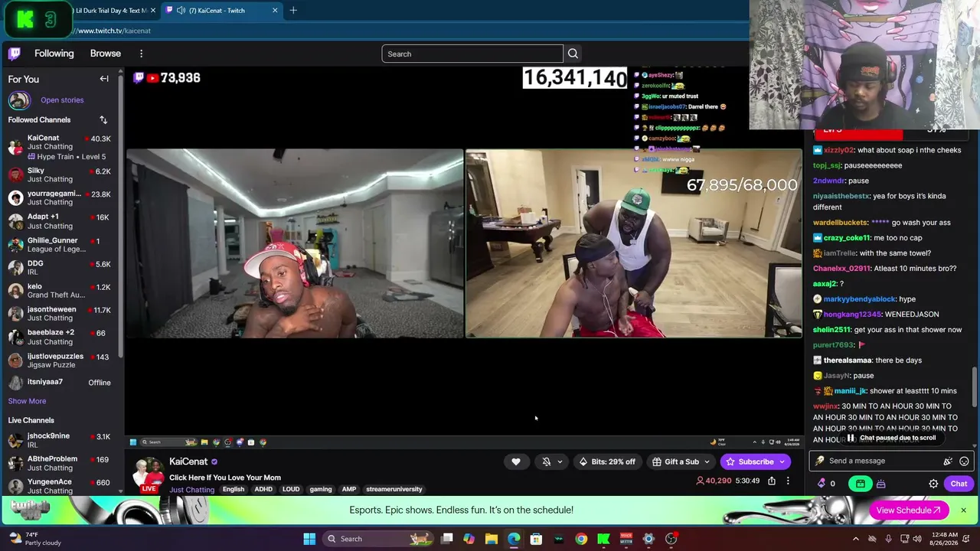
Task: Follow KaiCenat with the heart icon
Action: (x=516, y=461)
